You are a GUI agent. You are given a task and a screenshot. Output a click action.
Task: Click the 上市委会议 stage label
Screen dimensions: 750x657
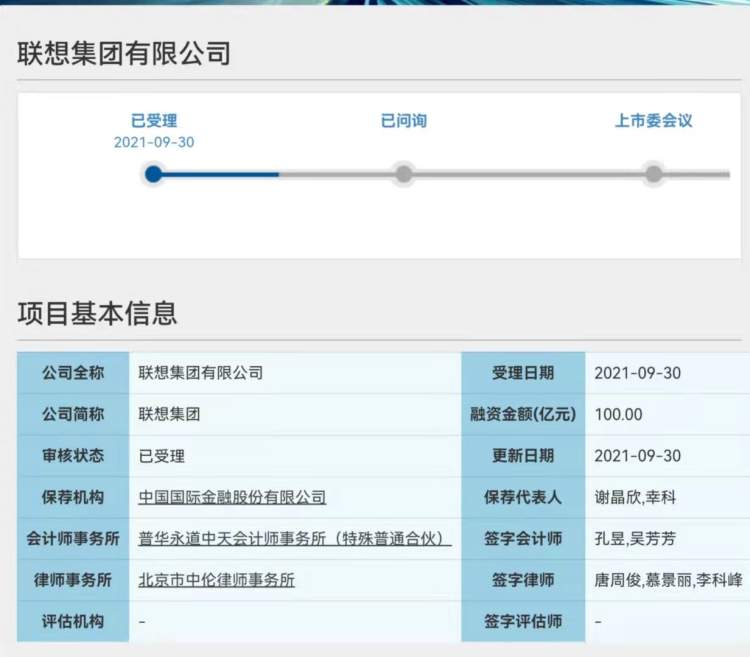coord(653,120)
